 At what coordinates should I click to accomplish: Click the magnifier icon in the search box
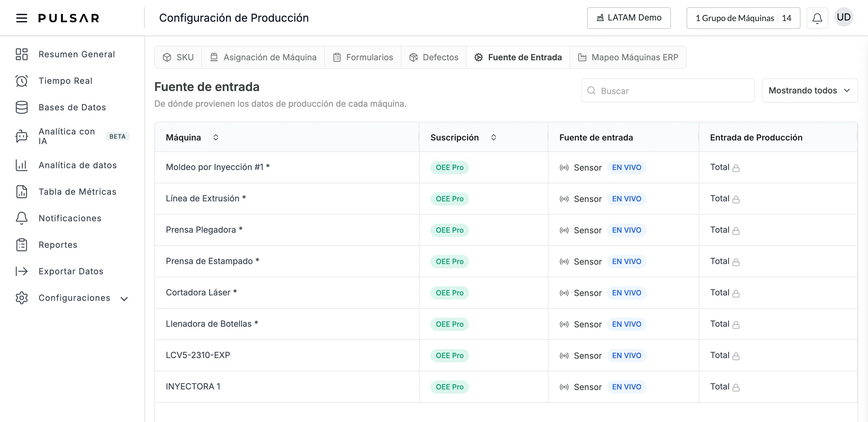(591, 90)
